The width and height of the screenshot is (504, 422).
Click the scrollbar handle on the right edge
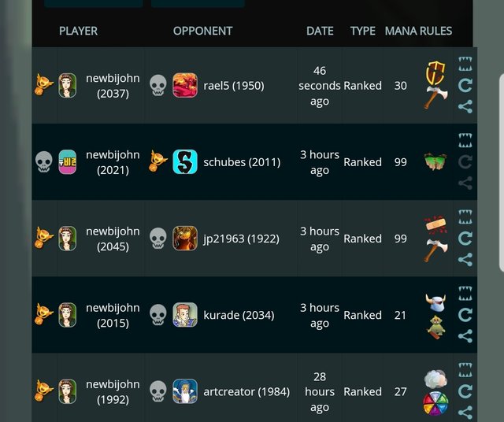[x=502, y=173]
